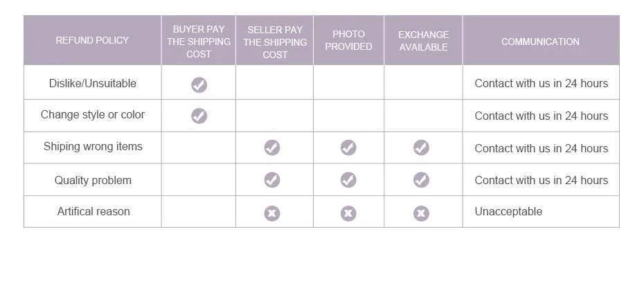Click the Unacceptable text in Artifical reason row
This screenshot has height=297, width=644.
pos(508,212)
